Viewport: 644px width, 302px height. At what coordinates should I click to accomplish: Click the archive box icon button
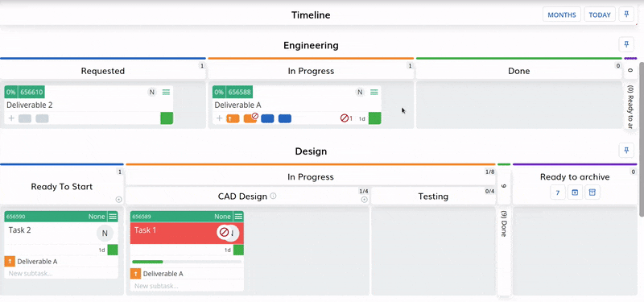pyautogui.click(x=592, y=192)
